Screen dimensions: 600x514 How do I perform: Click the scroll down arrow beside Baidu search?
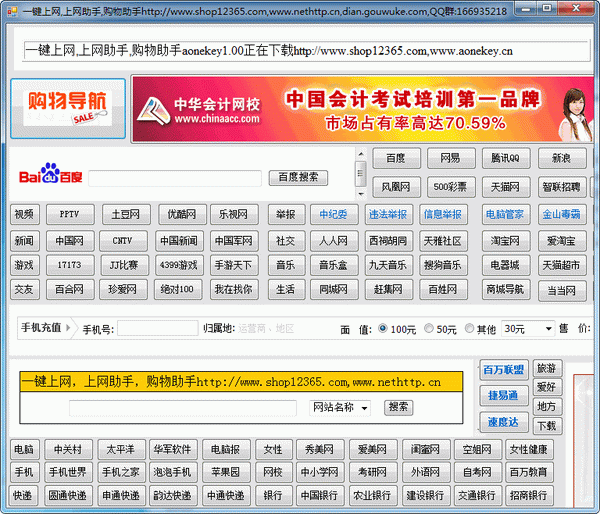coord(360,194)
